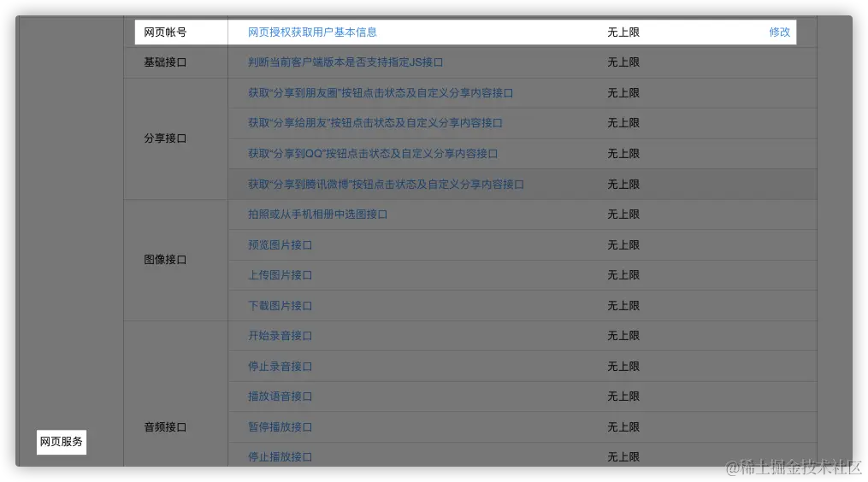868x482 pixels.
Task: Open 判断当前客户端版本是否支持指定JS接口 link
Action: [x=345, y=62]
